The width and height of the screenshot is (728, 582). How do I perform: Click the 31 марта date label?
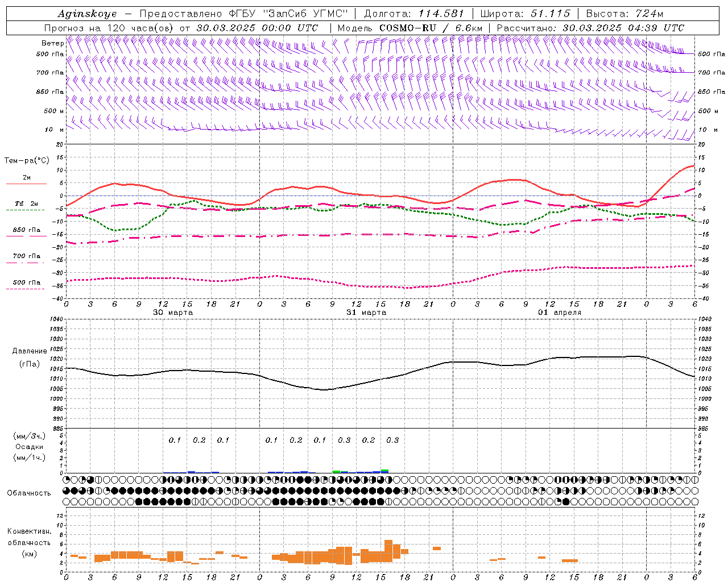tap(366, 313)
